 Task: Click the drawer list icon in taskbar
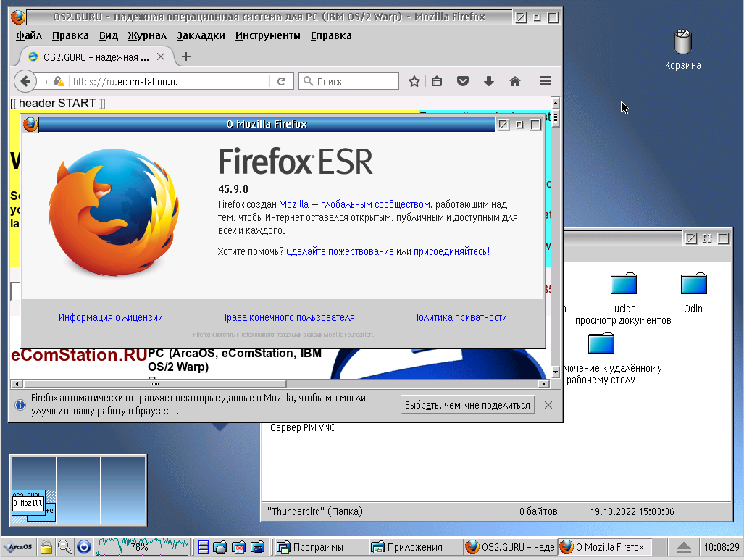tap(203, 547)
